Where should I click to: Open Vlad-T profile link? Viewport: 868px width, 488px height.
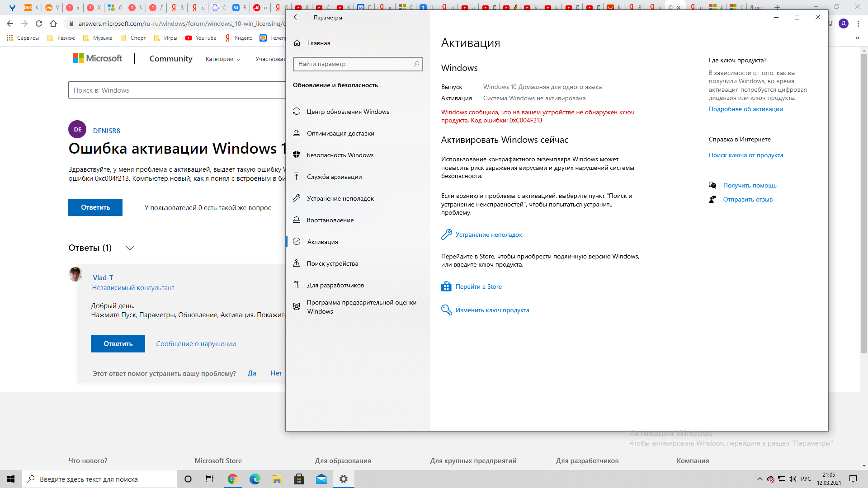103,278
